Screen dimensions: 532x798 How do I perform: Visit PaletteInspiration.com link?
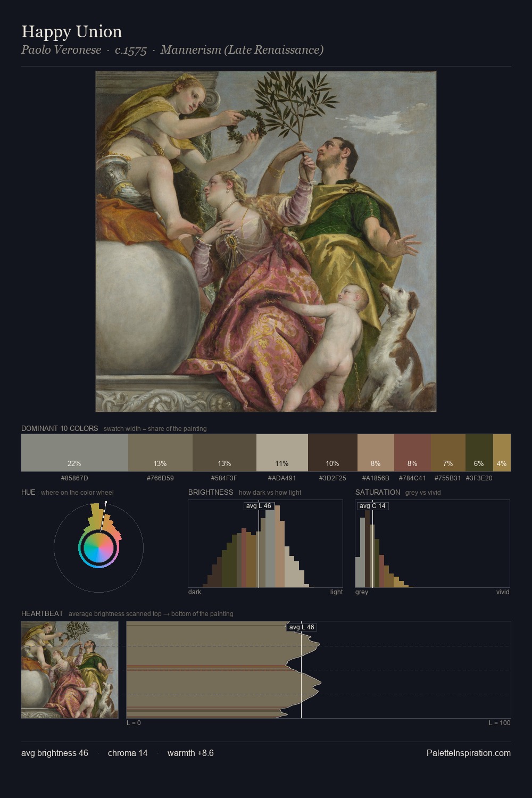click(x=469, y=753)
